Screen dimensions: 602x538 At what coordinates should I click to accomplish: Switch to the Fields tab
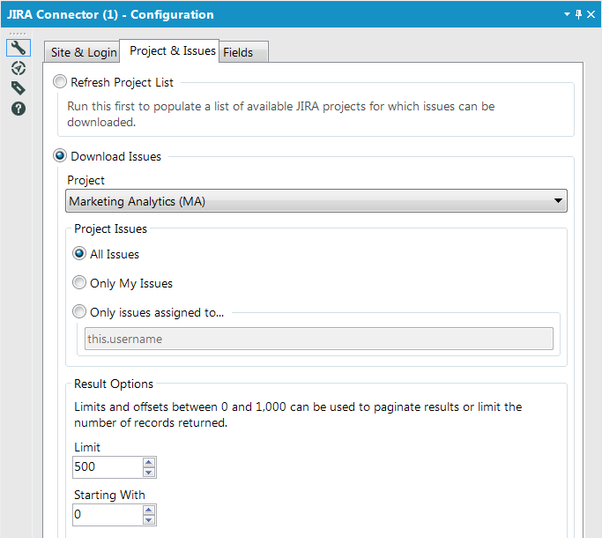[238, 52]
